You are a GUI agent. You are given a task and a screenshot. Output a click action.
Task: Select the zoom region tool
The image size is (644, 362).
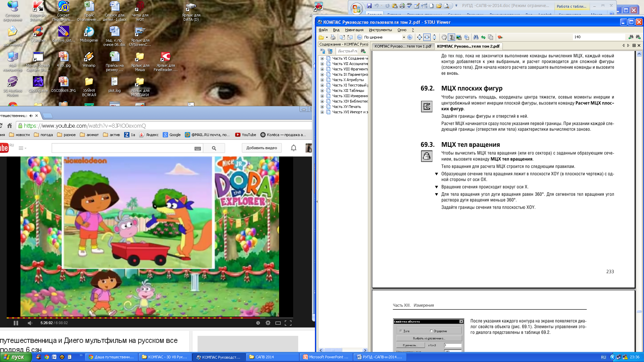tap(467, 37)
